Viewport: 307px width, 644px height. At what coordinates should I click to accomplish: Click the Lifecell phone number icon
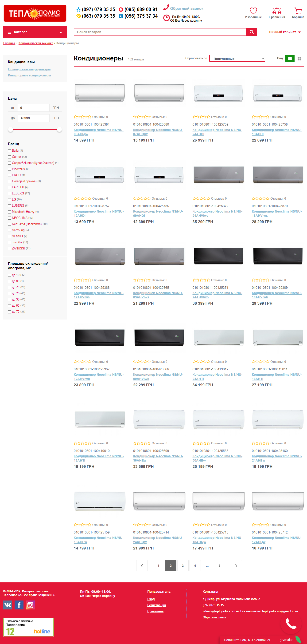pyautogui.click(x=78, y=16)
